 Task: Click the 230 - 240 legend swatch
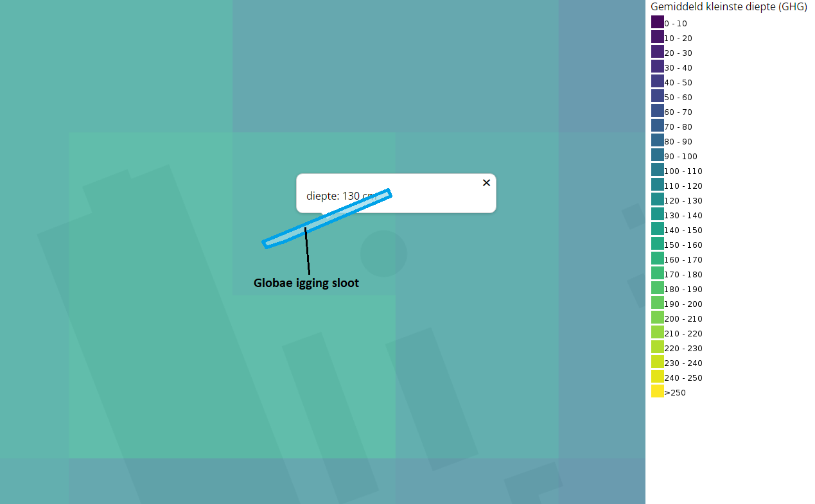658,361
